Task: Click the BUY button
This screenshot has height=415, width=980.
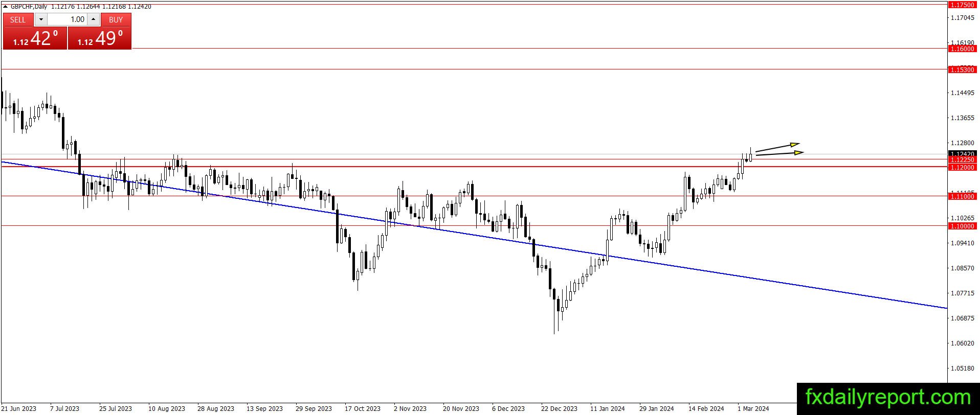Action: tap(116, 19)
